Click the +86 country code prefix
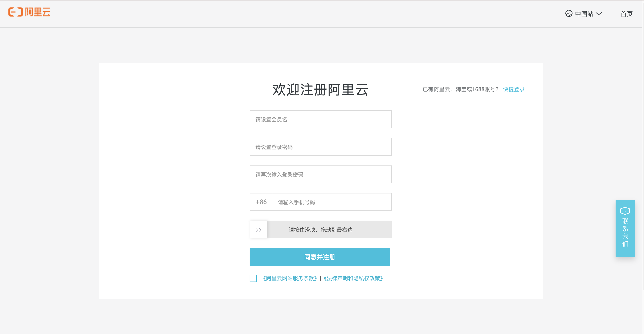Viewport: 644px width, 334px height. tap(261, 202)
